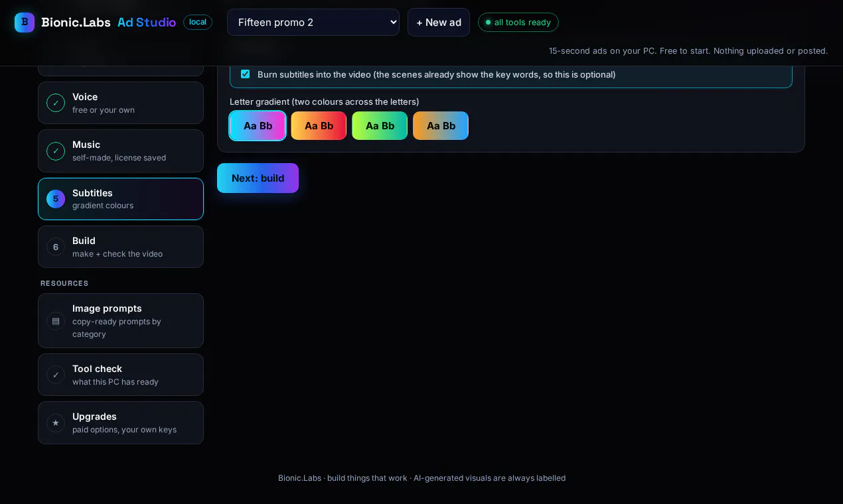Click the Music step checkmark icon

(56, 151)
